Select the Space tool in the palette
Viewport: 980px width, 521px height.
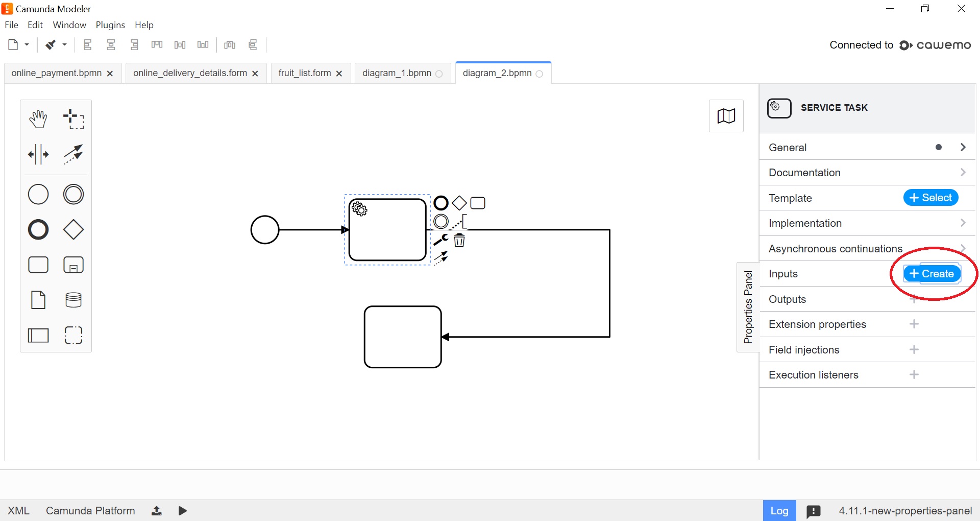tap(38, 154)
